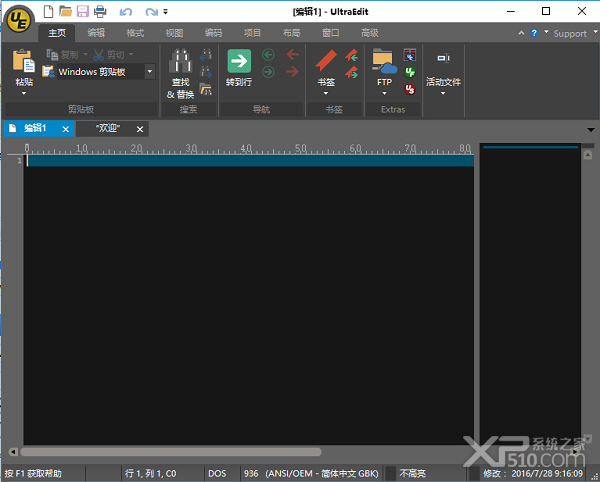Undo the last action
Screen dimensions: 600x482
tap(126, 12)
